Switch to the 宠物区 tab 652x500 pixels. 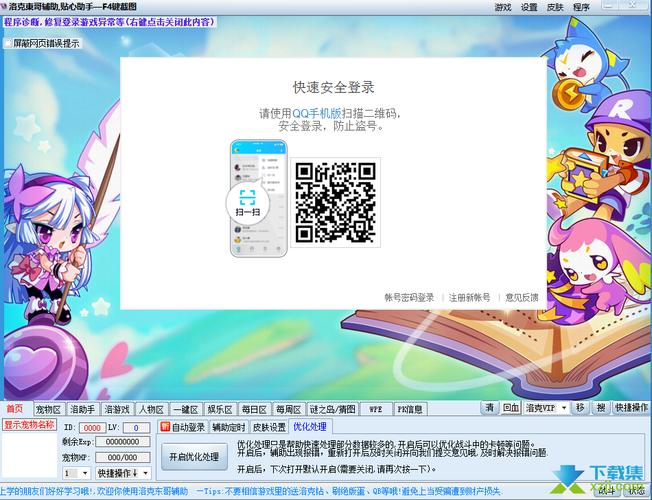tap(48, 409)
